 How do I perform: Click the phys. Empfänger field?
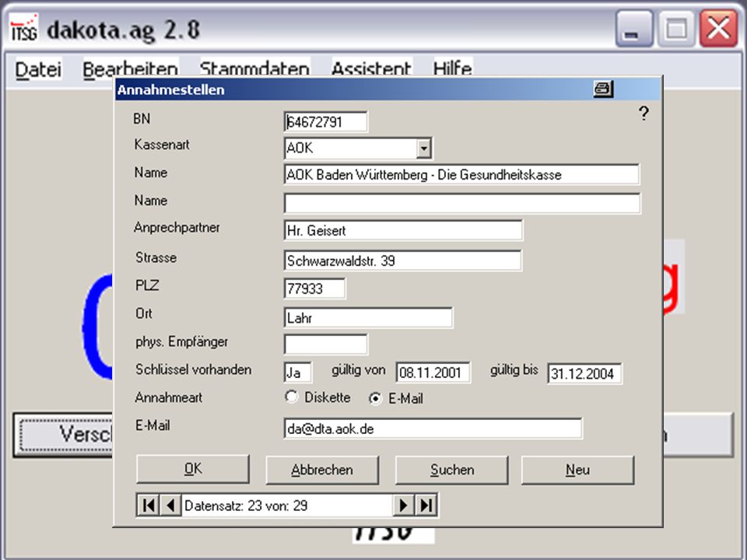coord(326,344)
